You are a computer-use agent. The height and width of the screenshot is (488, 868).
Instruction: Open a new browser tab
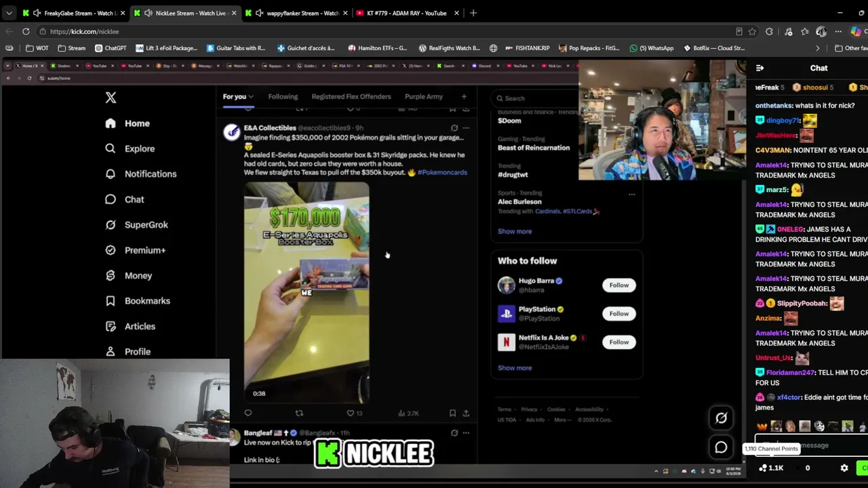coord(473,13)
